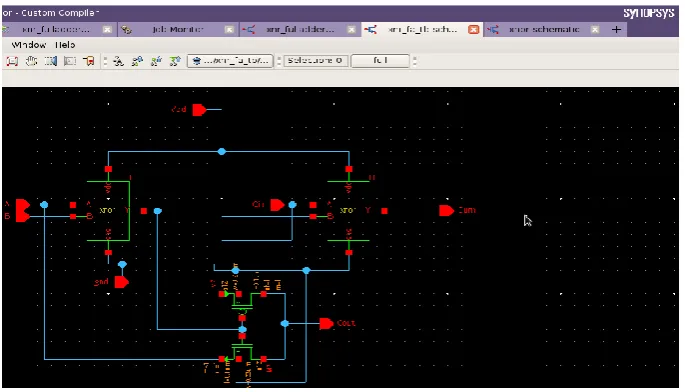Select the Sum output pin

446,211
